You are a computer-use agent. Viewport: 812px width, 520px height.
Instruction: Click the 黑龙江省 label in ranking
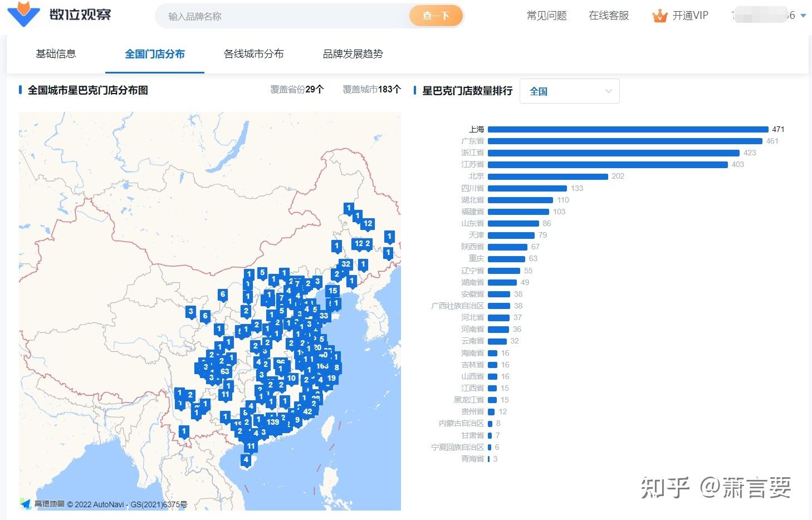468,400
